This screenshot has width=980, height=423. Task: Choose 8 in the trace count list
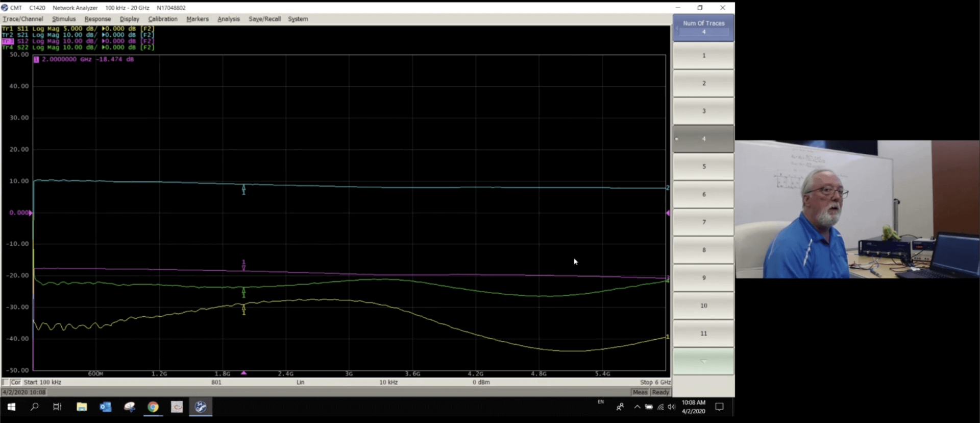703,250
